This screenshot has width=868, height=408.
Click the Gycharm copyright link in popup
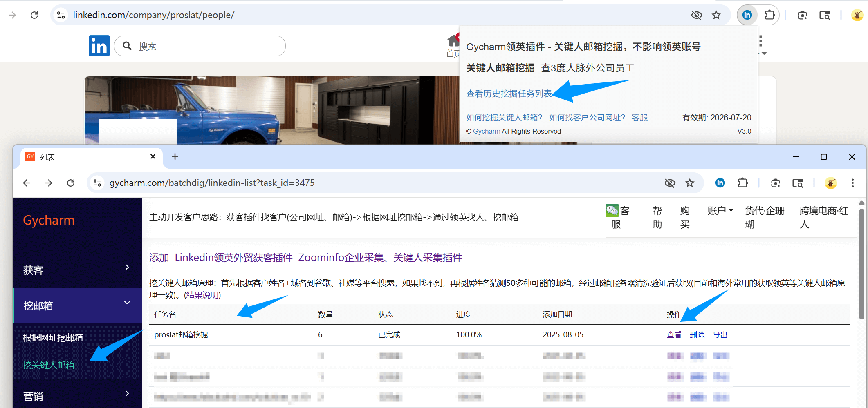pyautogui.click(x=487, y=131)
